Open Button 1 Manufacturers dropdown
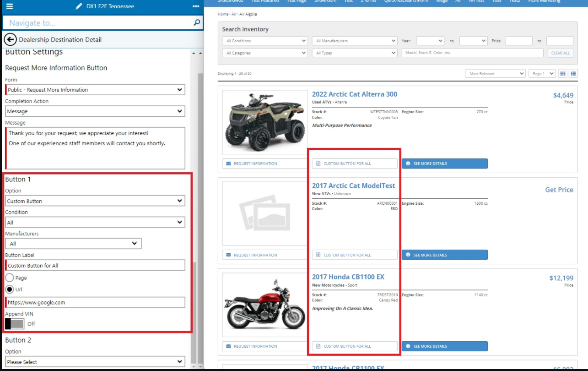The width and height of the screenshot is (588, 371). tap(73, 244)
